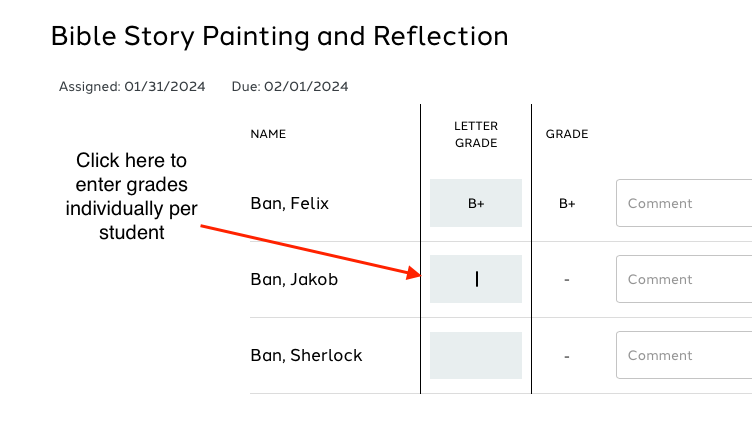Click Jakob's dash in Grade column
The width and height of the screenshot is (752, 435).
point(567,280)
